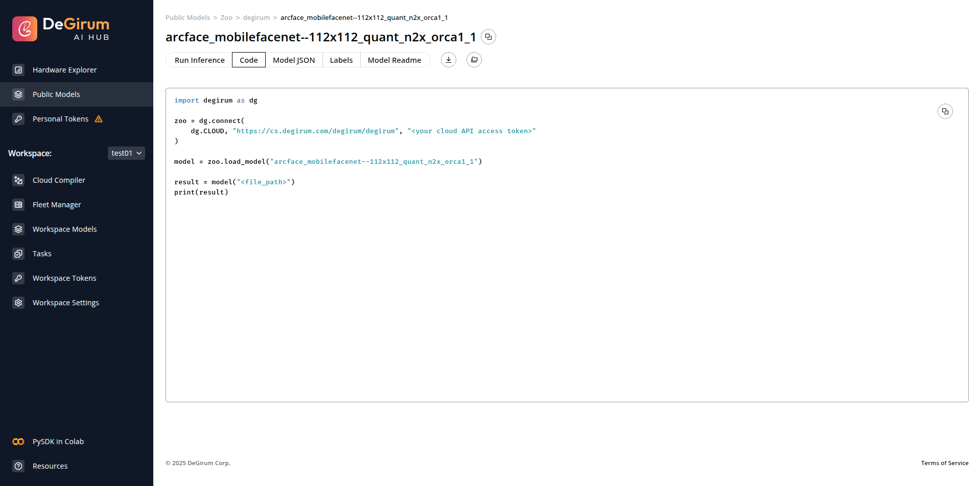This screenshot has width=980, height=486.
Task: Open the Fleet Manager
Action: [x=56, y=204]
